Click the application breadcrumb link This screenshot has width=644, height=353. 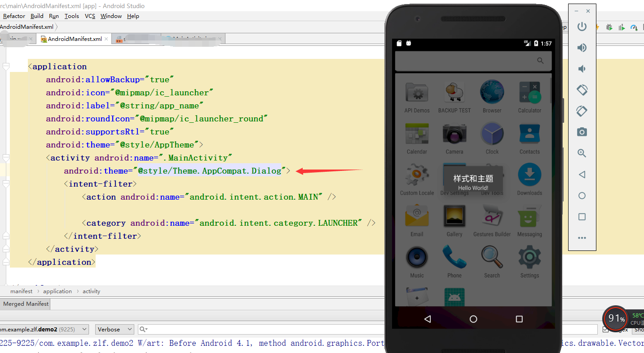57,291
